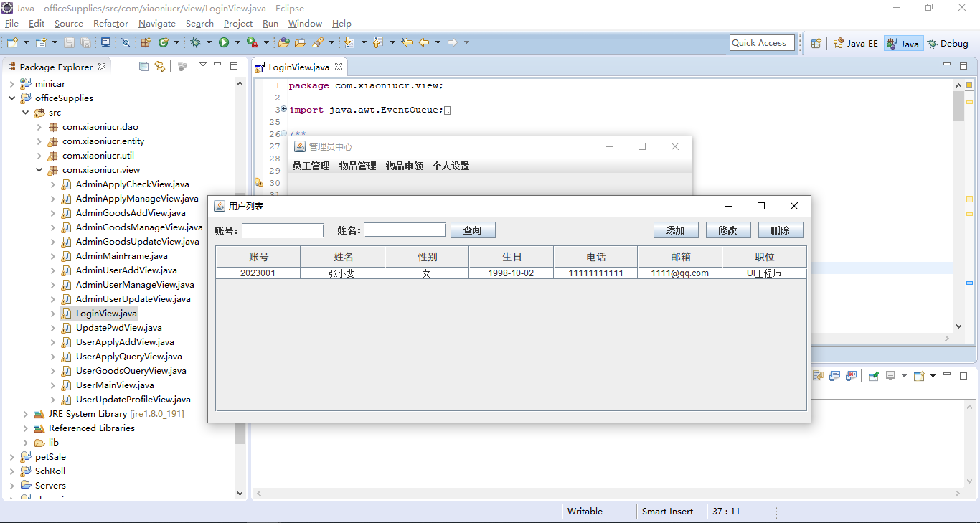Viewport: 980px width, 523px height.
Task: Open 员工管理 menu in 管理员中心 window
Action: click(311, 166)
